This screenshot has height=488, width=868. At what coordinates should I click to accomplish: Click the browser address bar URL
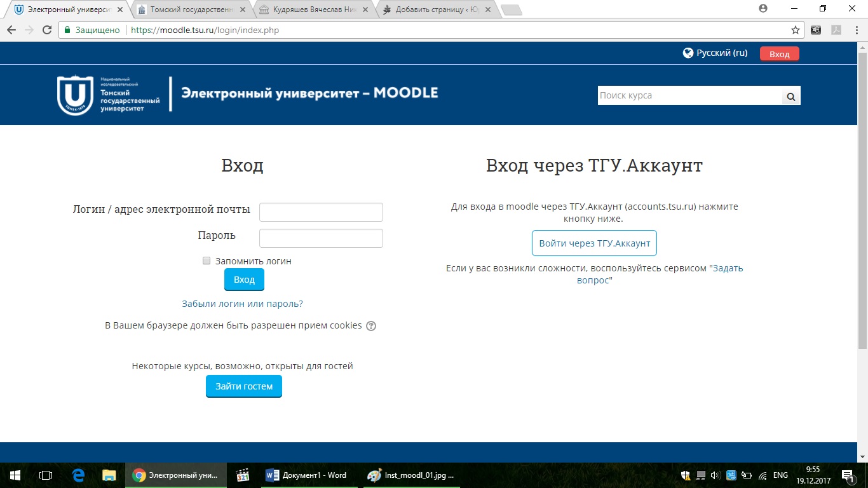205,30
